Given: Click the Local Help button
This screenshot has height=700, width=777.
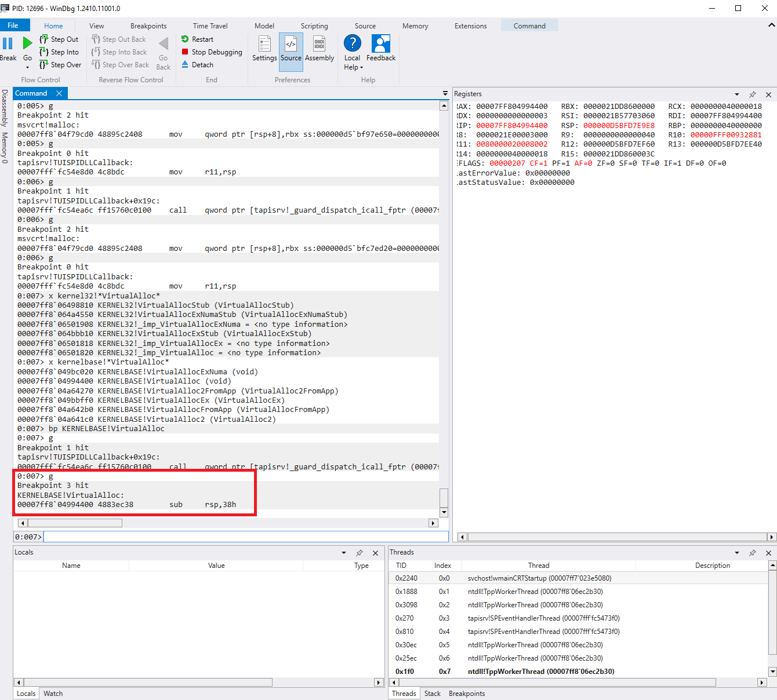Looking at the screenshot, I should [x=352, y=48].
